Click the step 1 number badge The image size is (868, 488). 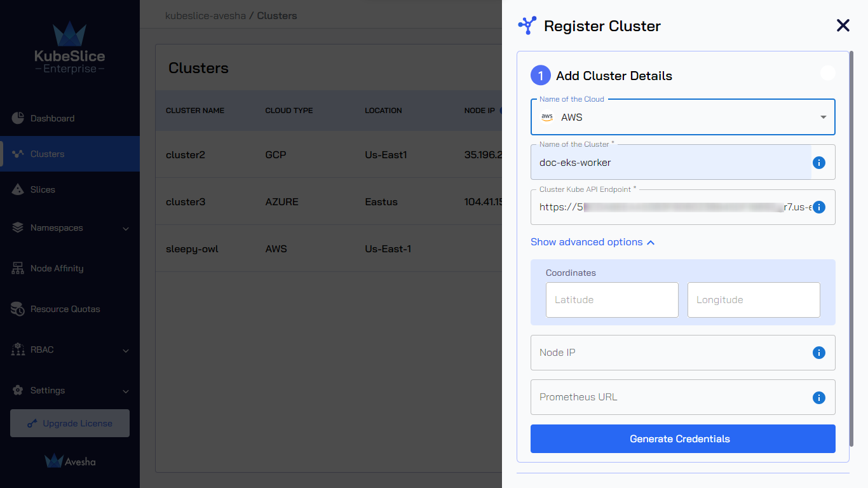541,76
